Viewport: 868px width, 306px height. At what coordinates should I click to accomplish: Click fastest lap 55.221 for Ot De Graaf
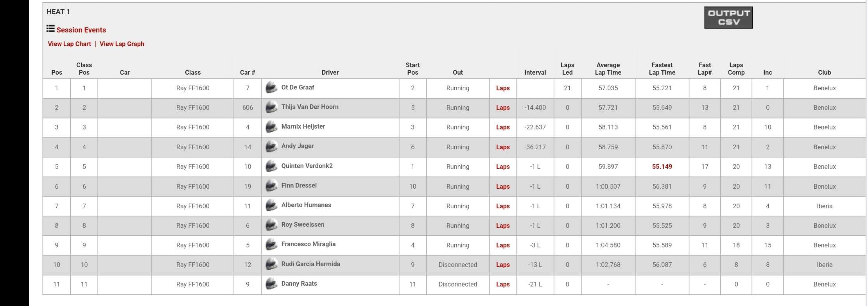pyautogui.click(x=662, y=88)
